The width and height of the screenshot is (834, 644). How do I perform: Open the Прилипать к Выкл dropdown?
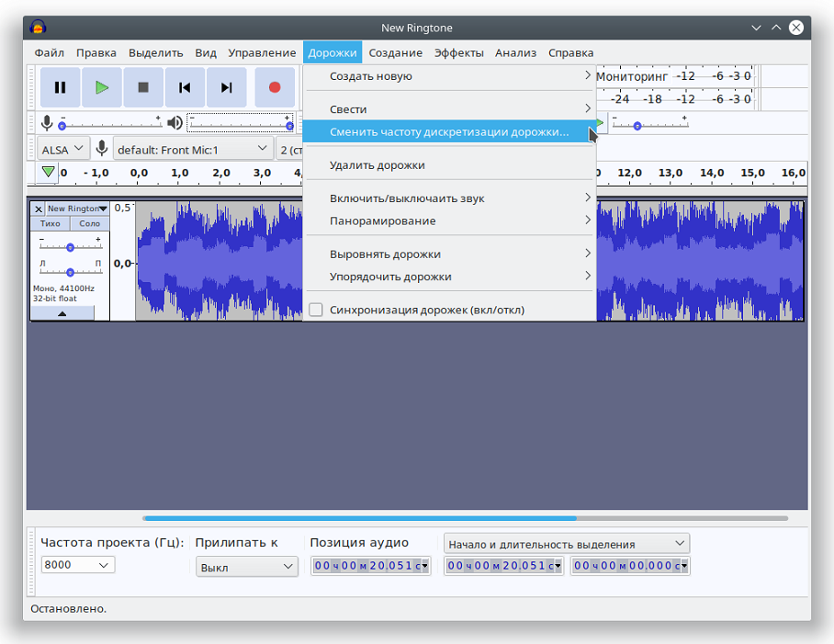pyautogui.click(x=246, y=567)
